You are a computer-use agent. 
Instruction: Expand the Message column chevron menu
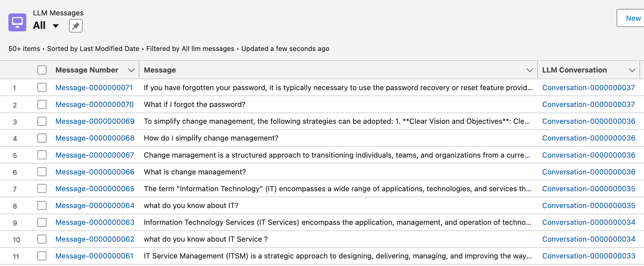(530, 70)
